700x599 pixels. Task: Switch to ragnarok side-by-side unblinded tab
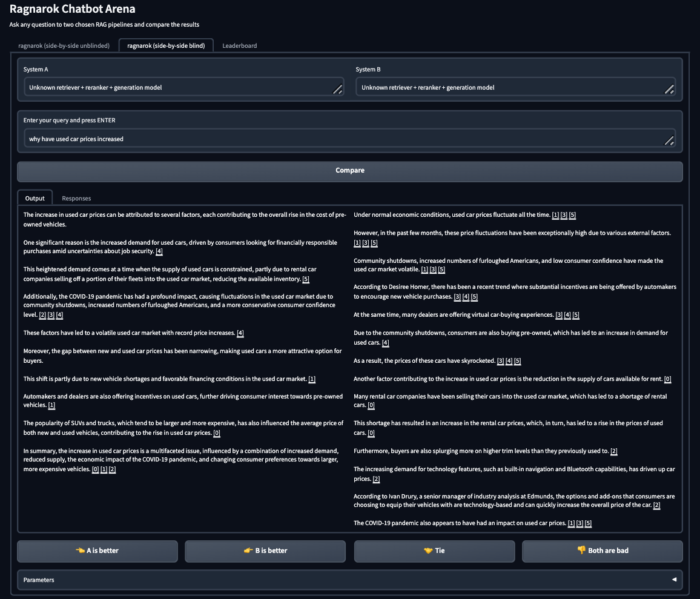coord(64,45)
